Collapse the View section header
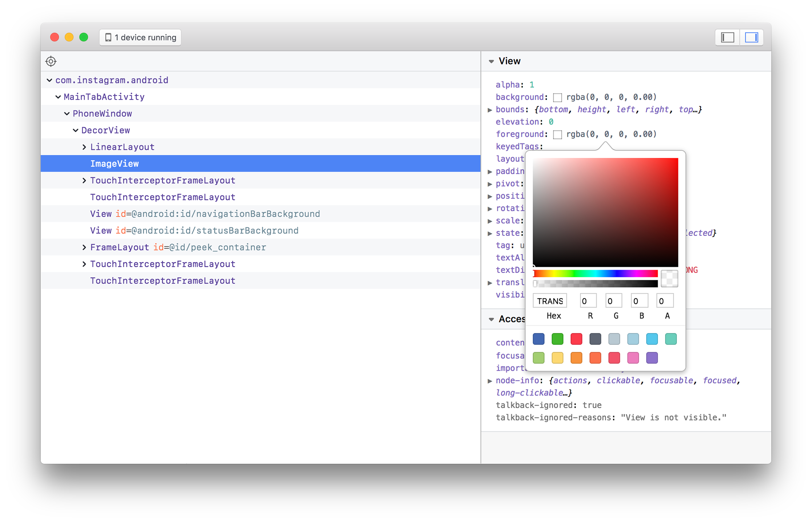812x522 pixels. (x=491, y=61)
